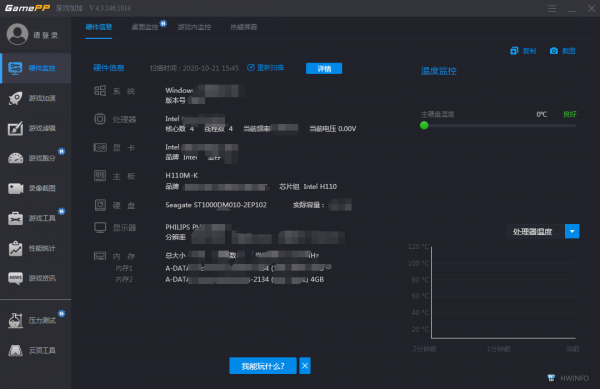The image size is (600, 389).
Task: Click the 显卡 graphics card icon
Action: coord(100,147)
